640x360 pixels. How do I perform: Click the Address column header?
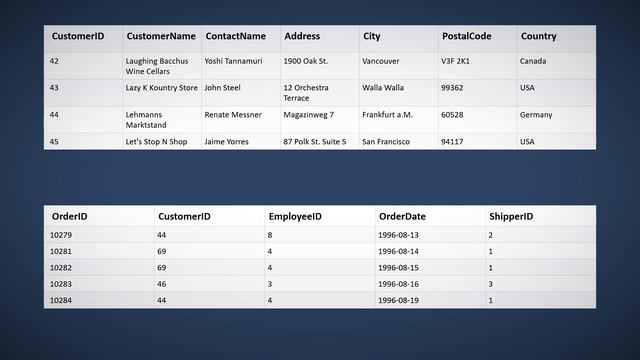302,36
